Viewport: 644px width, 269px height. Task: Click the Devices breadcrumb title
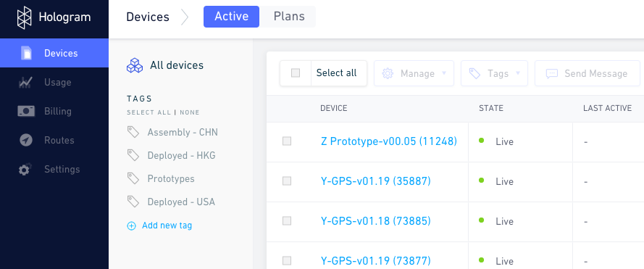click(x=148, y=17)
